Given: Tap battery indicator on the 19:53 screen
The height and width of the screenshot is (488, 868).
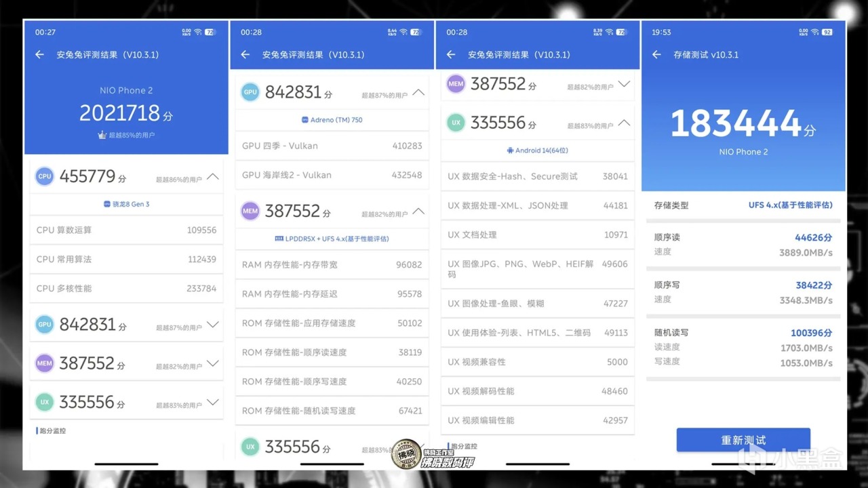Looking at the screenshot, I should [x=827, y=32].
